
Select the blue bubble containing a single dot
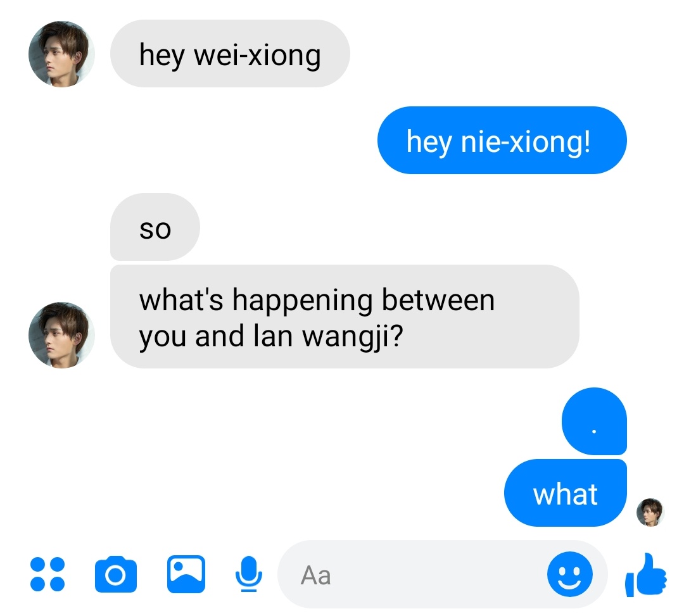click(594, 421)
